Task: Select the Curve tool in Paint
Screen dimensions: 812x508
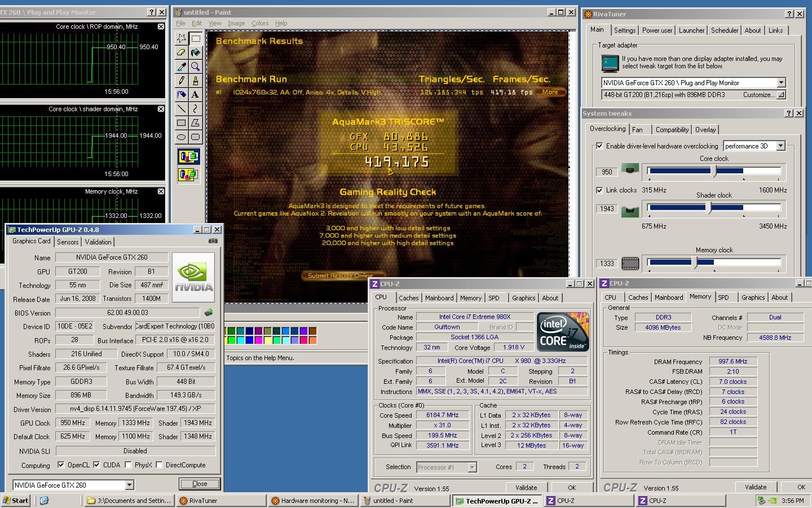Action: pos(196,108)
